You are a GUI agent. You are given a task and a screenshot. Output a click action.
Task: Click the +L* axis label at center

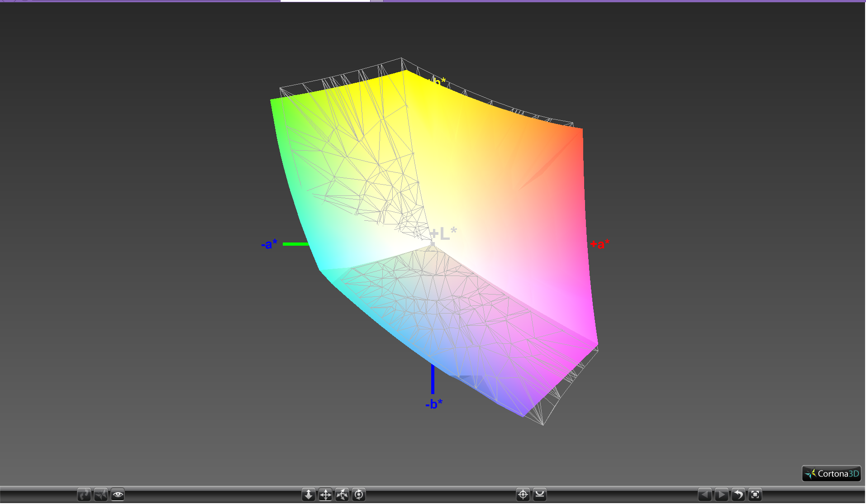443,233
